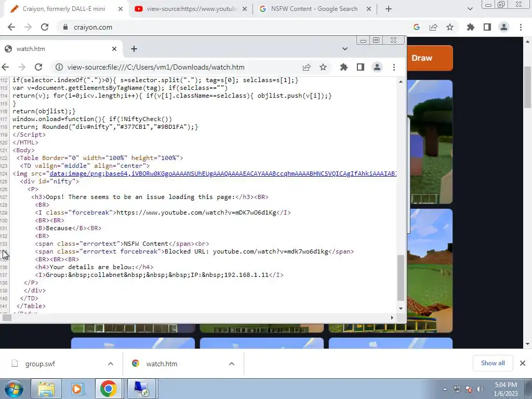The width and height of the screenshot is (532, 399).
Task: Add a new tab in the main Chrome window
Action: [389, 9]
